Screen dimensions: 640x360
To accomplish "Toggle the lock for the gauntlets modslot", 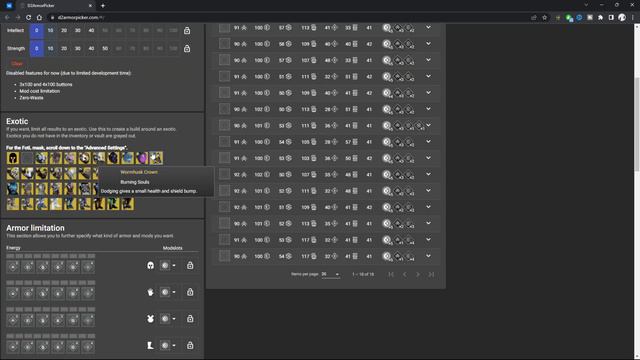I will click(x=190, y=292).
